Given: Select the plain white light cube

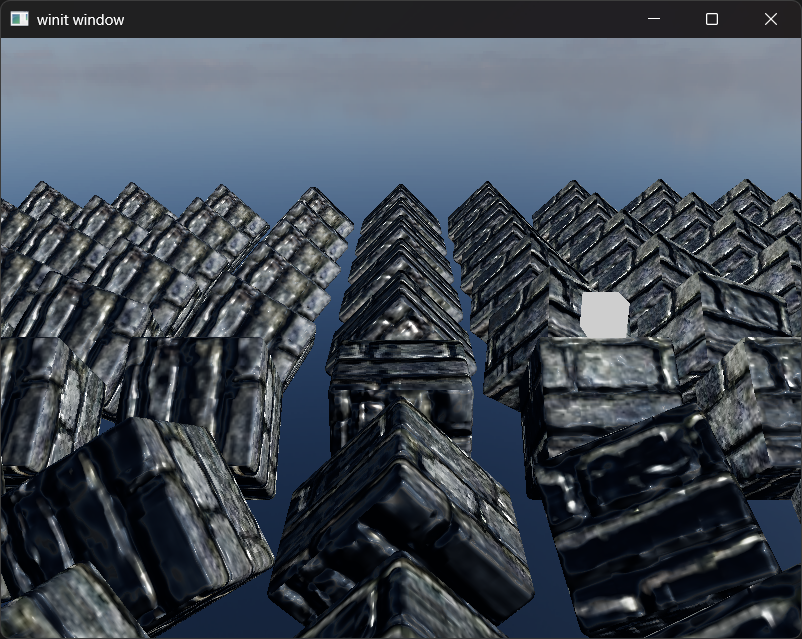Looking at the screenshot, I should point(604,315).
